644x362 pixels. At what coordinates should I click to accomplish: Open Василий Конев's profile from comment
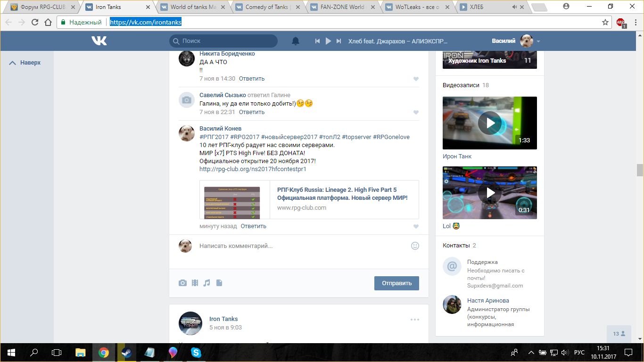(220, 128)
